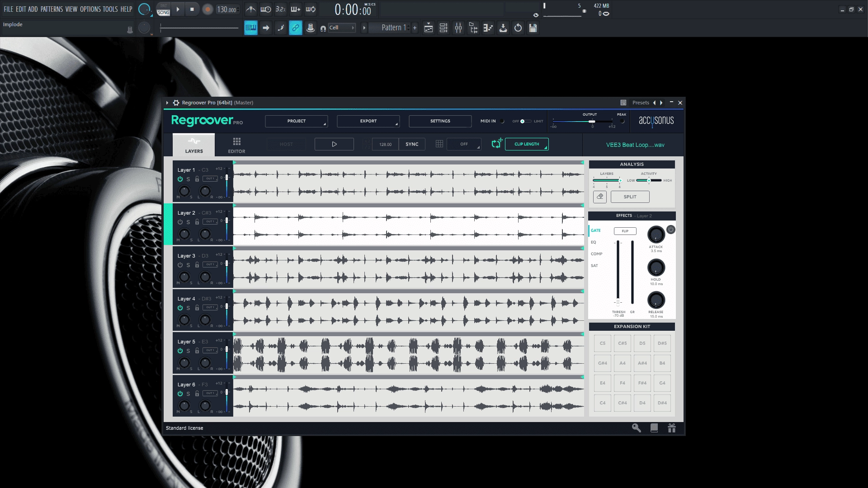Toggle Layer 5 power button
868x488 pixels.
click(180, 351)
